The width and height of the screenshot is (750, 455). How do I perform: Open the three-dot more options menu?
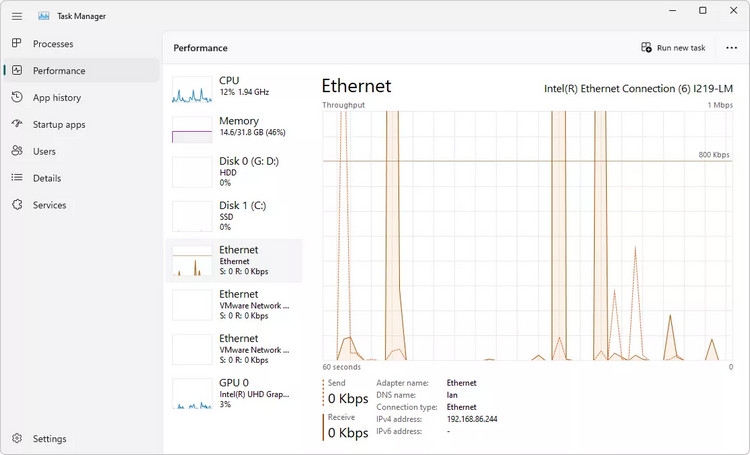click(x=731, y=48)
